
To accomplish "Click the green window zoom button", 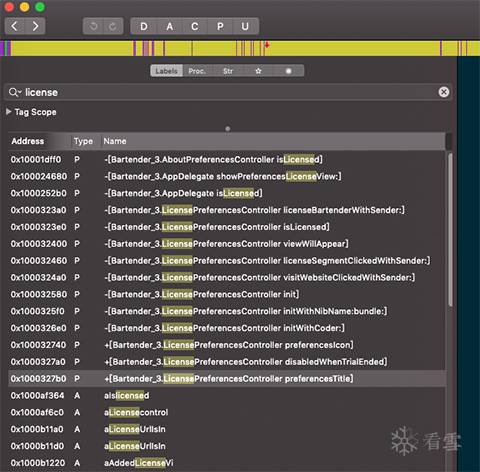I will 40,7.
